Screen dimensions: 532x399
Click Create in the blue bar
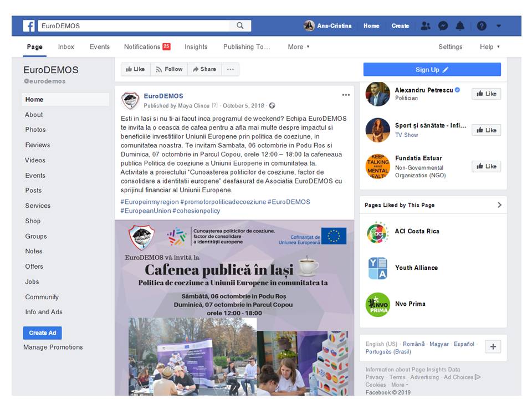[400, 26]
